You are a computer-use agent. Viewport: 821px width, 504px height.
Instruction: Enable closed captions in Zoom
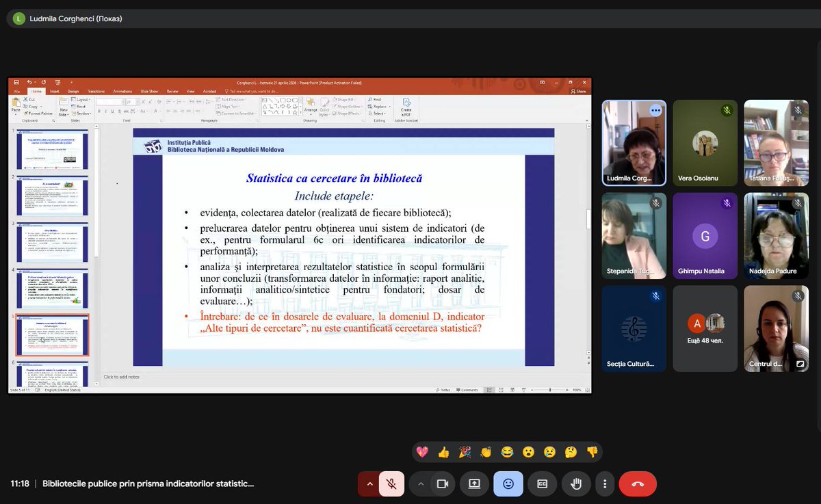(542, 483)
